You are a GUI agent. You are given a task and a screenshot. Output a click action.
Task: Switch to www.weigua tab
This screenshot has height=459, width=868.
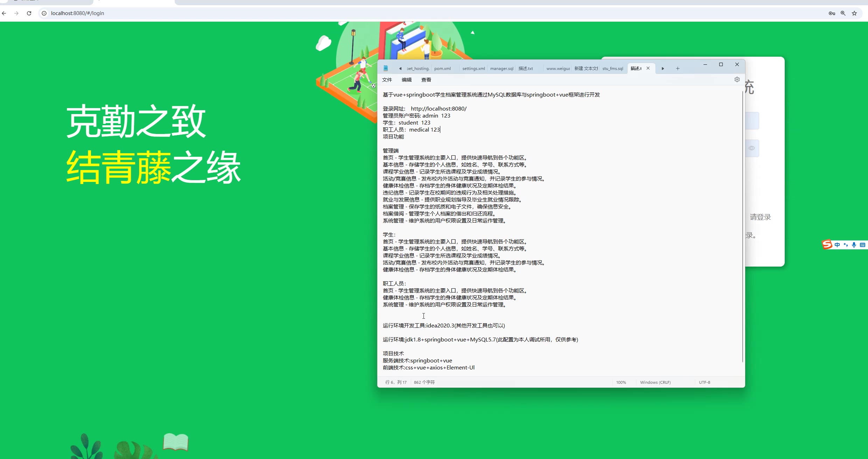click(558, 69)
